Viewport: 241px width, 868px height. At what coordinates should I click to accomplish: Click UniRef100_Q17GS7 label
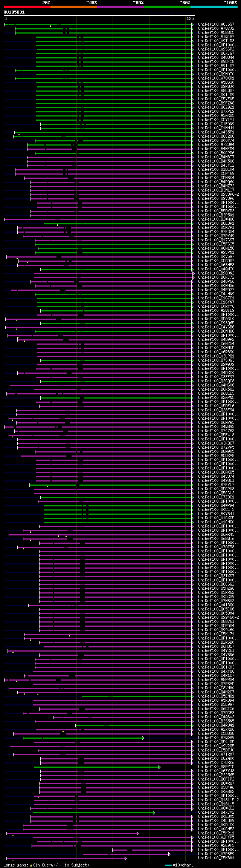[216, 240]
